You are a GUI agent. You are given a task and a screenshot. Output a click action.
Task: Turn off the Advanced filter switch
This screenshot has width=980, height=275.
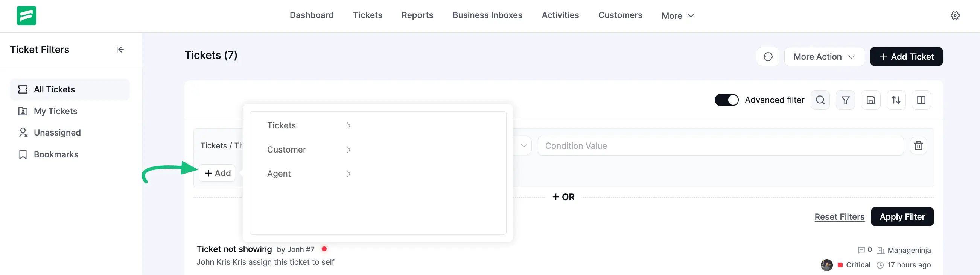click(726, 100)
